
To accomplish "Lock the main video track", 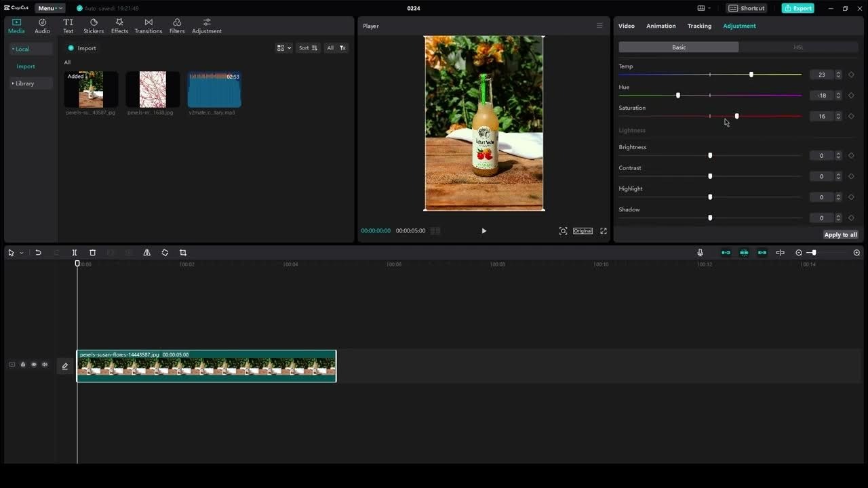I will tap(22, 364).
